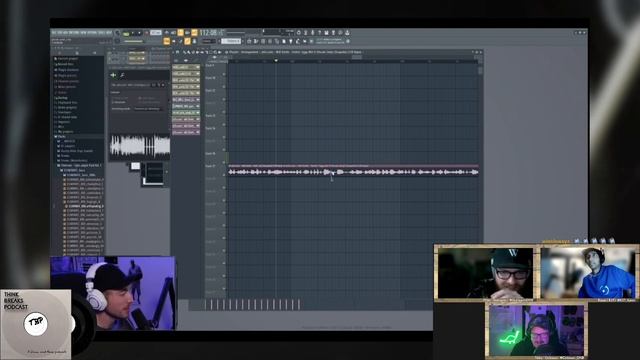Choose the Select tool in playlist toolbar
Image resolution: width=640 pixels, height=360 pixels.
[x=211, y=52]
